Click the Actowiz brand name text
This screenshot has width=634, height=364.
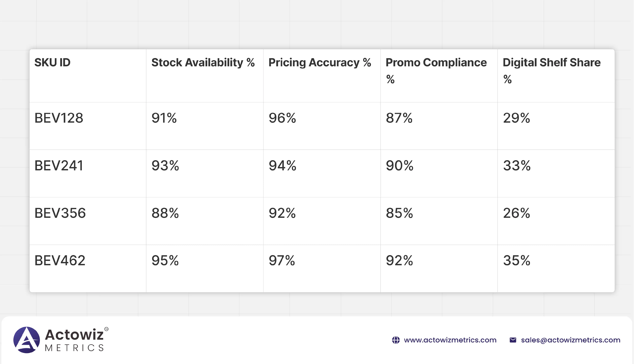tap(74, 334)
